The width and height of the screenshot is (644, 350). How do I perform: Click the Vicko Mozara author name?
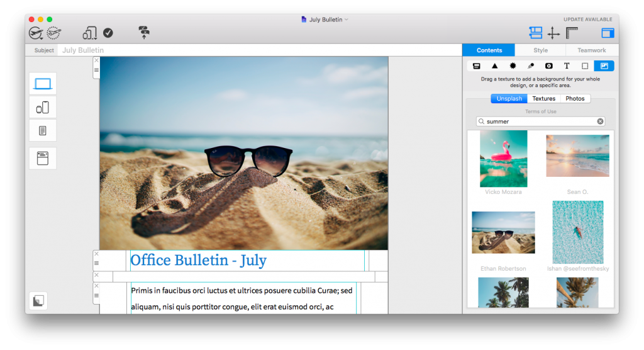click(x=503, y=192)
